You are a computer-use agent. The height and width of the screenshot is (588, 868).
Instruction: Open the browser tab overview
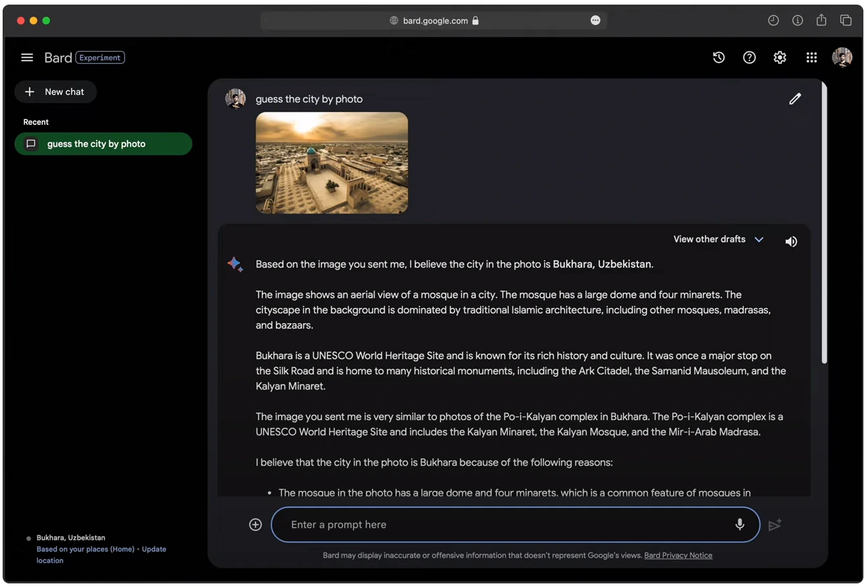[846, 20]
